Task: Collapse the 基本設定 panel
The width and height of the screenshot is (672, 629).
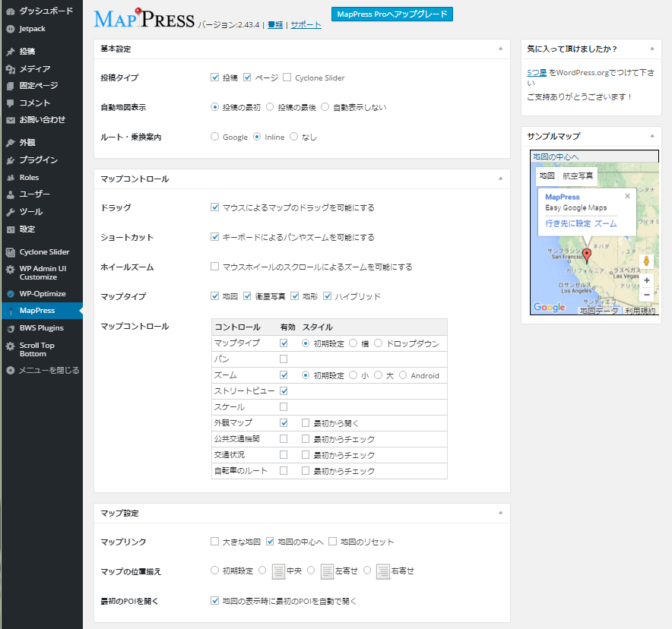Action: (500, 48)
